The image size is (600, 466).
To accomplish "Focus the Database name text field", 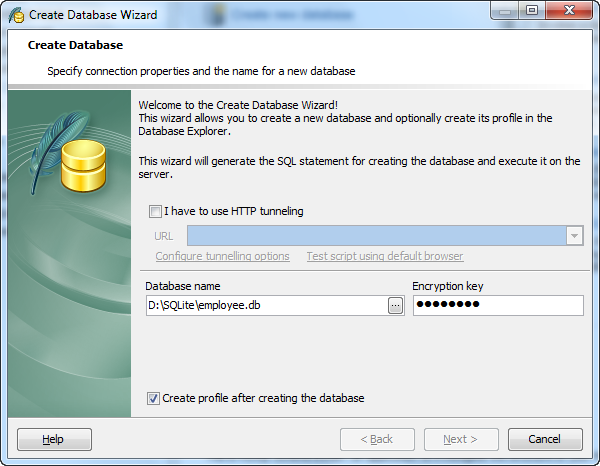I will 265,306.
